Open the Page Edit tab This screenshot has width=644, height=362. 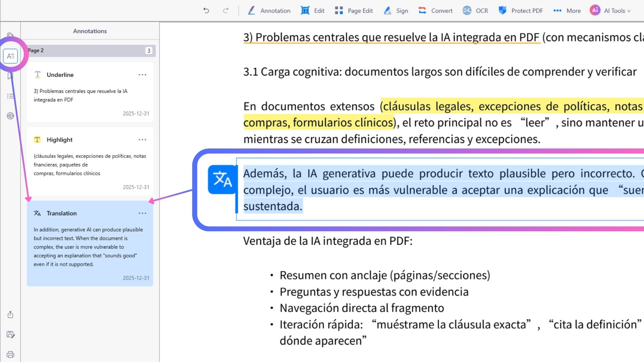point(354,11)
